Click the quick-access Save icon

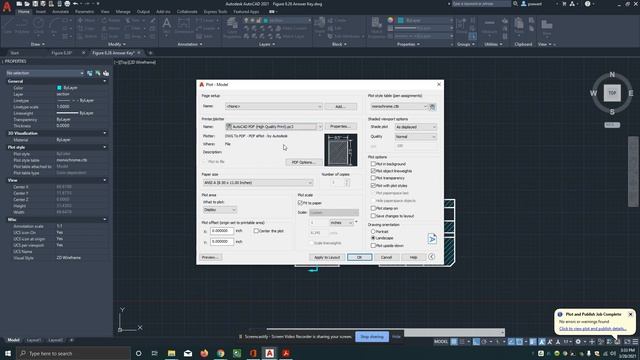pos(35,4)
